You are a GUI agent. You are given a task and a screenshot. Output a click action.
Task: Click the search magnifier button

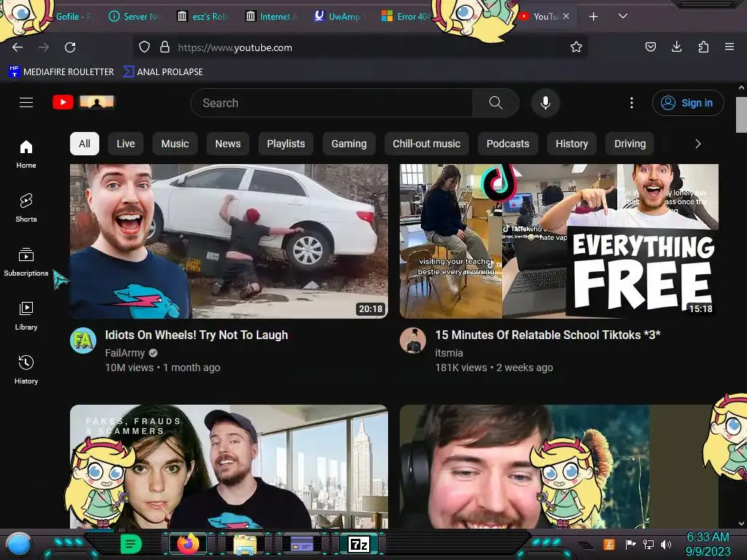495,103
